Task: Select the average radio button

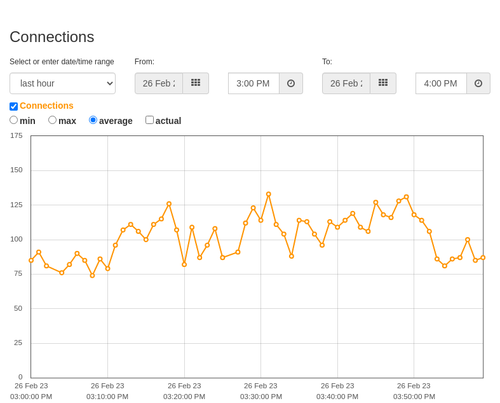Action: click(x=93, y=120)
